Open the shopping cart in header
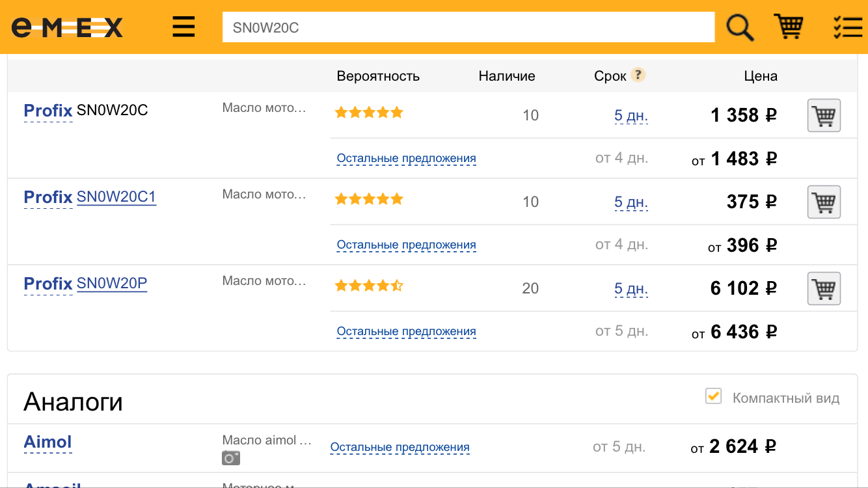The width and height of the screenshot is (868, 488). [789, 27]
